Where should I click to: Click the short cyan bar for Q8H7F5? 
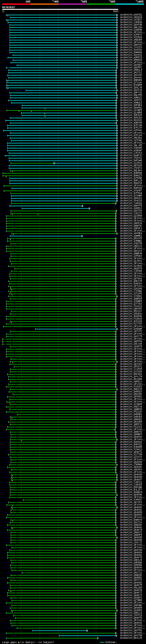(x=46, y=206)
